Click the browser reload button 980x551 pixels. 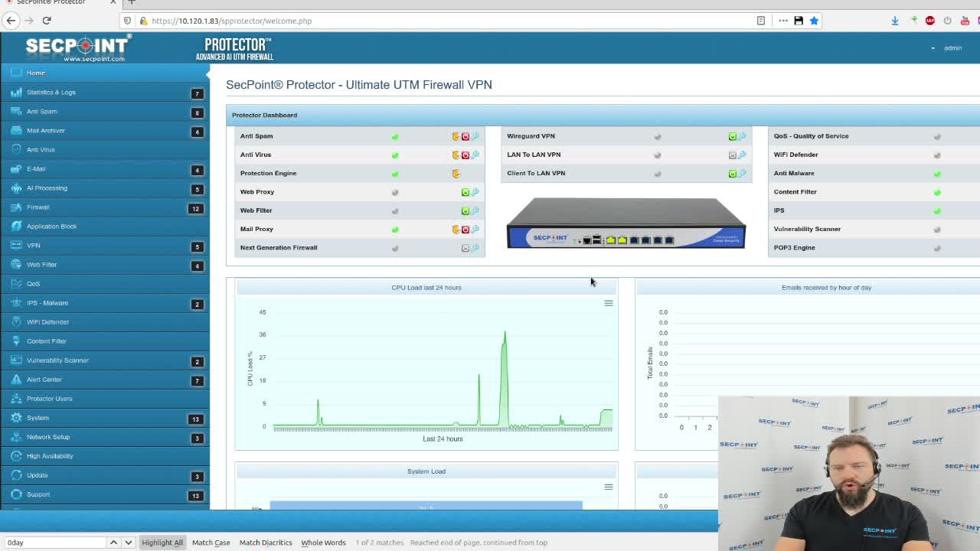(x=47, y=21)
